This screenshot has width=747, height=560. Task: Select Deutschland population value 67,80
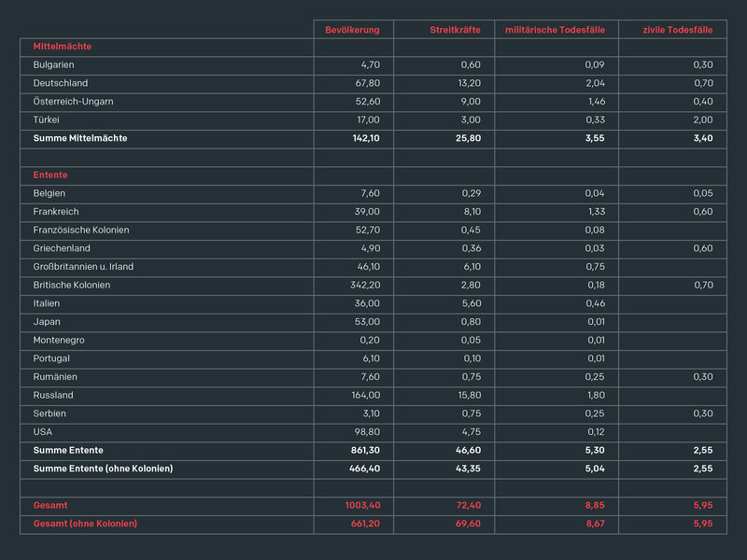[368, 83]
